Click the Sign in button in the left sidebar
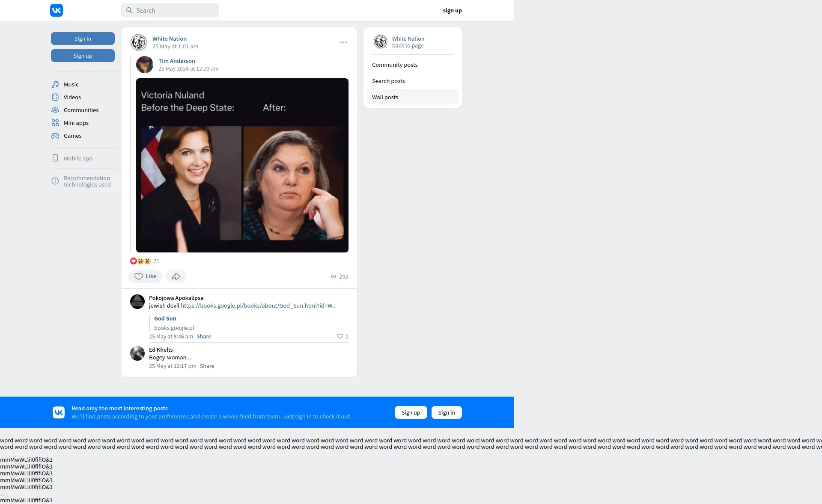 [83, 39]
